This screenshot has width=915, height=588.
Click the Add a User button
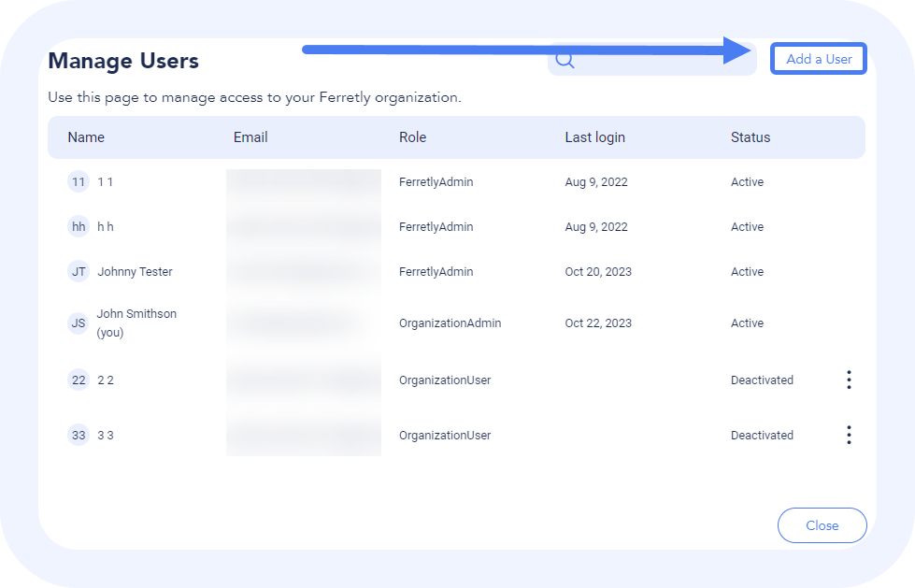pos(819,59)
